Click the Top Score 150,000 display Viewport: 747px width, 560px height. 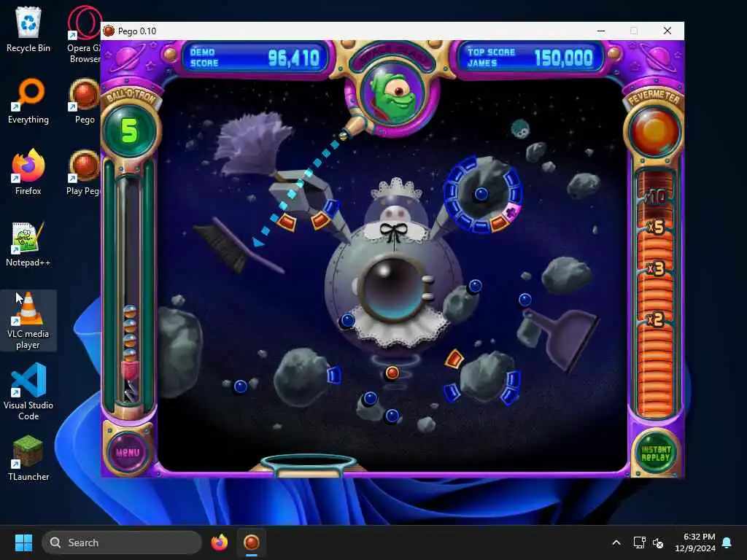click(530, 58)
